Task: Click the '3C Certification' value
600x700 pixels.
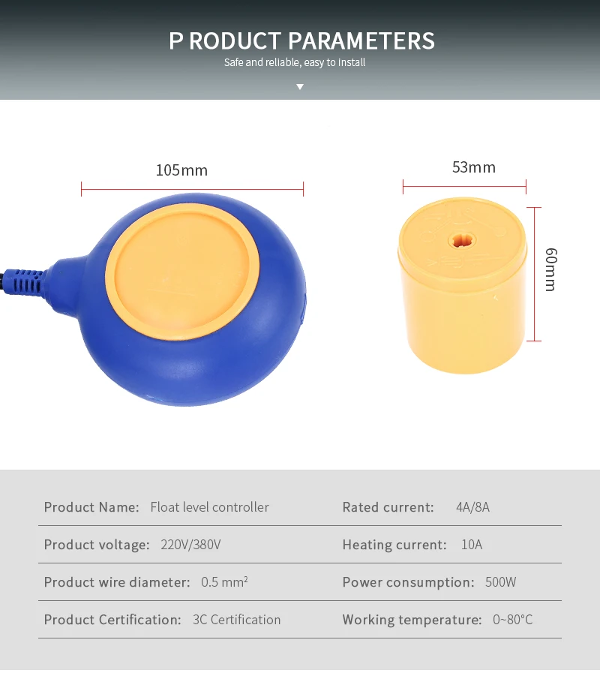Action: coord(236,620)
